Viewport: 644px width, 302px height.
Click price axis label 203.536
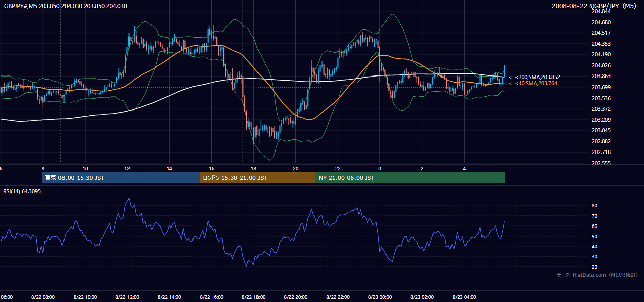click(x=601, y=98)
